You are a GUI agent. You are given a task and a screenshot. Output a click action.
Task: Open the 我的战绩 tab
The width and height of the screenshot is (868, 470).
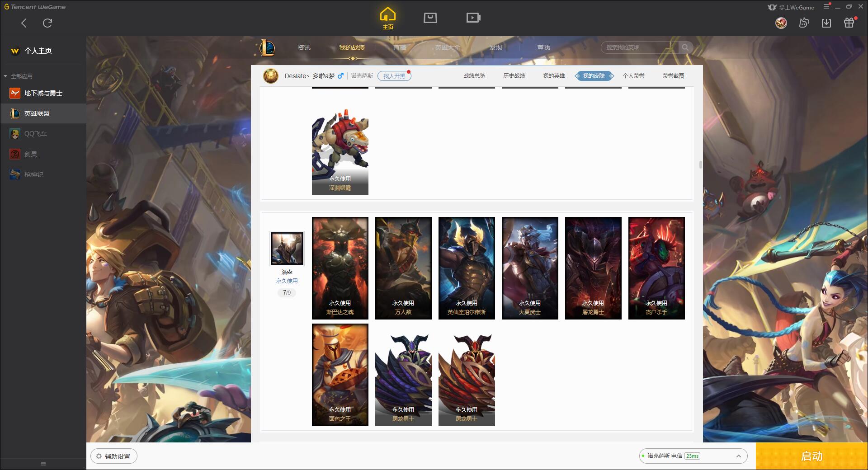352,47
